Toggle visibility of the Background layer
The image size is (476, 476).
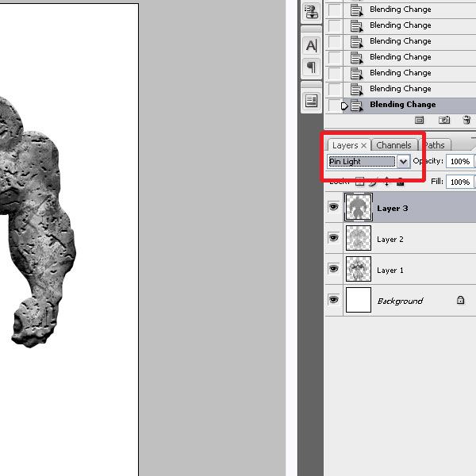coord(334,300)
